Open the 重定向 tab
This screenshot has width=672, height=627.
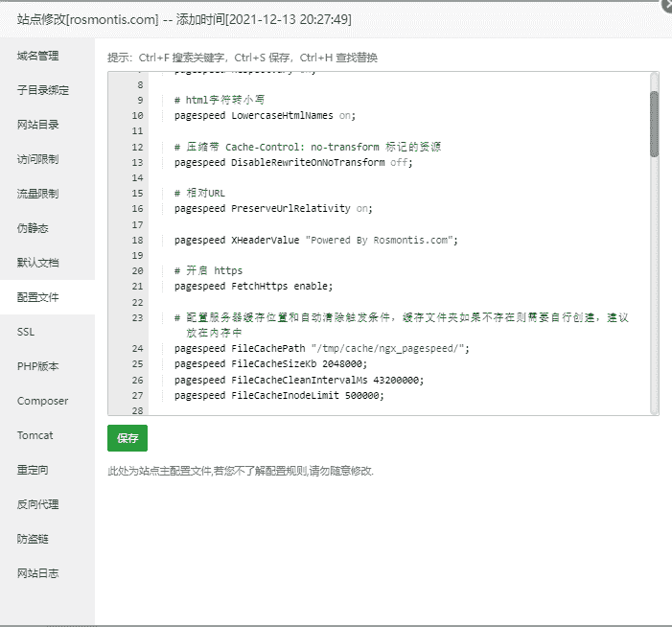47,470
